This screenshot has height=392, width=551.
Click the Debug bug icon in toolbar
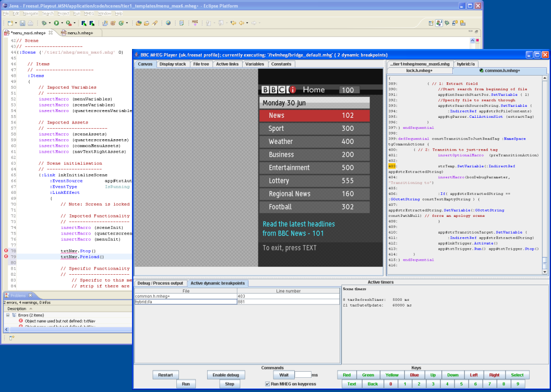44,23
